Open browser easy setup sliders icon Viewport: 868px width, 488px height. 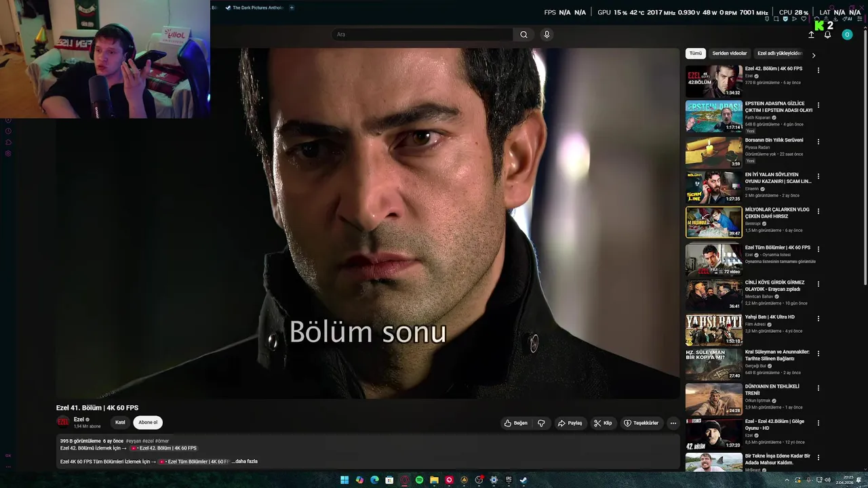860,19
